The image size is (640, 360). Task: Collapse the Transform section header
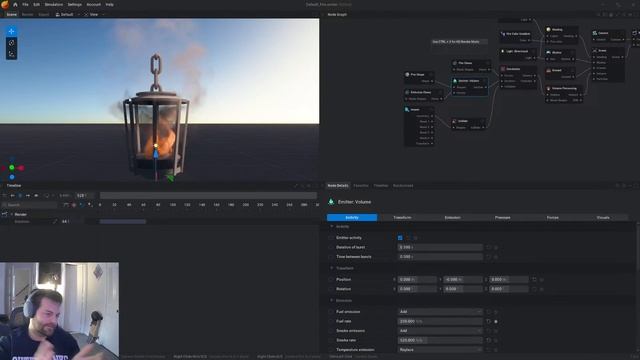point(344,268)
